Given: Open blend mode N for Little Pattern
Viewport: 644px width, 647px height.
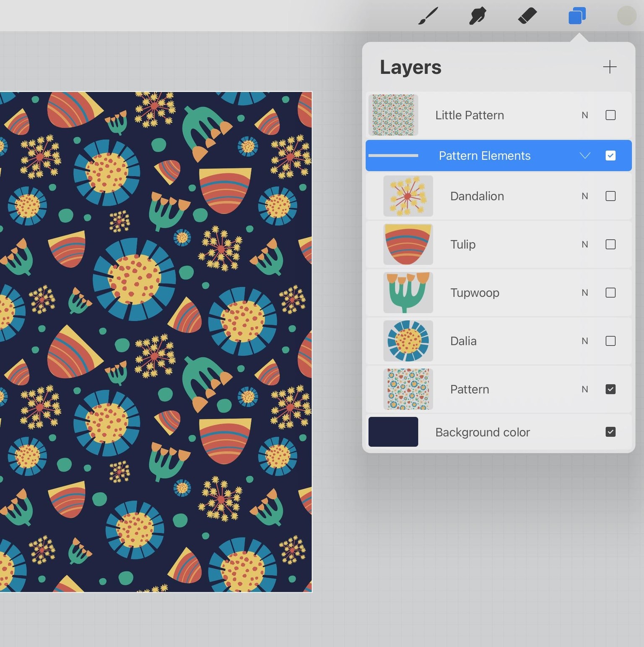Looking at the screenshot, I should pyautogui.click(x=585, y=115).
